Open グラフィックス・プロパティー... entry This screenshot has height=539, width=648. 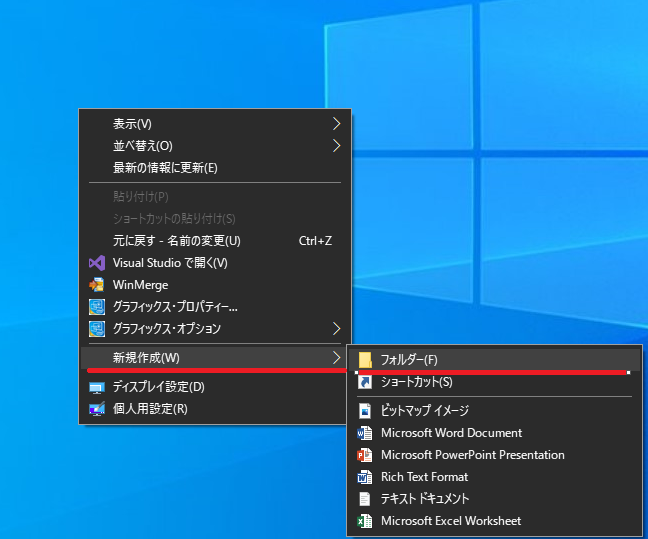215,307
